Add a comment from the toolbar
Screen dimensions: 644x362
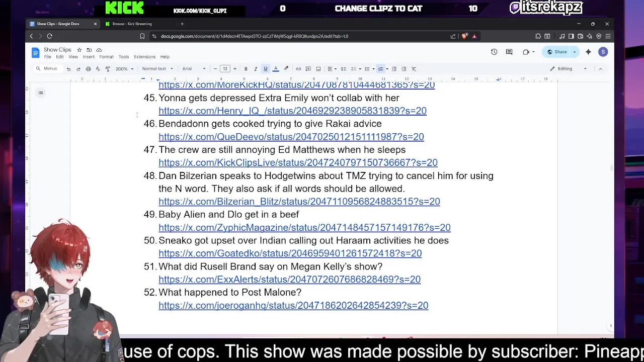tap(308, 69)
